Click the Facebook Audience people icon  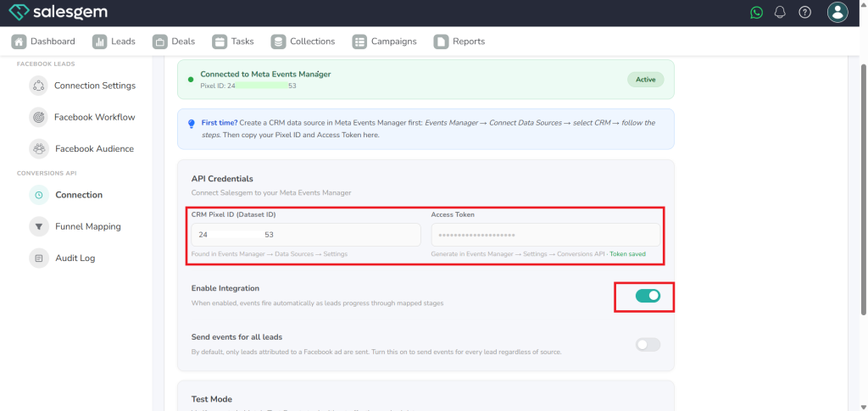(39, 149)
